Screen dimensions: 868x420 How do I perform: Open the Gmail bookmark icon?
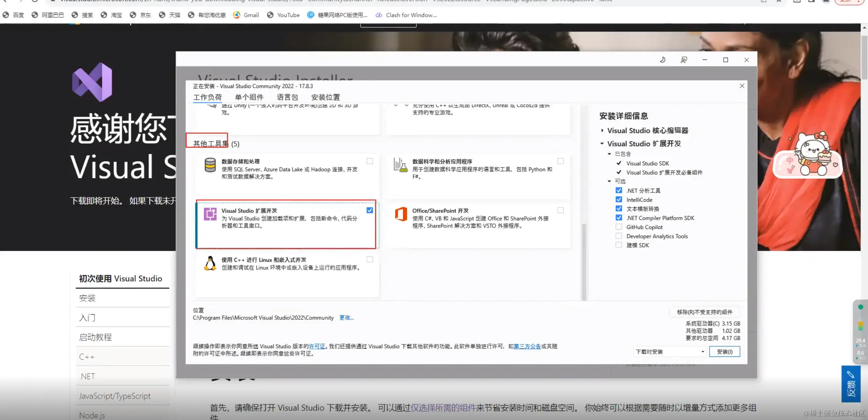click(236, 15)
